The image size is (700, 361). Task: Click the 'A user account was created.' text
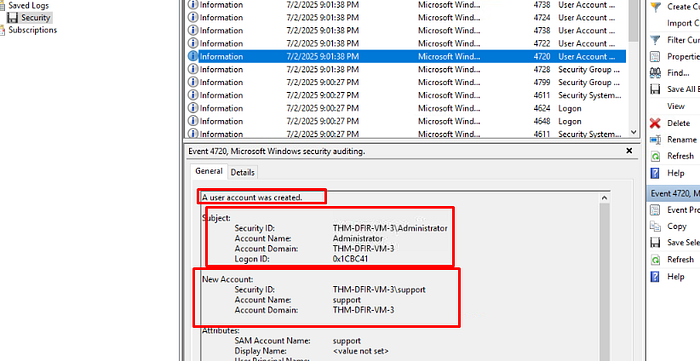(252, 197)
